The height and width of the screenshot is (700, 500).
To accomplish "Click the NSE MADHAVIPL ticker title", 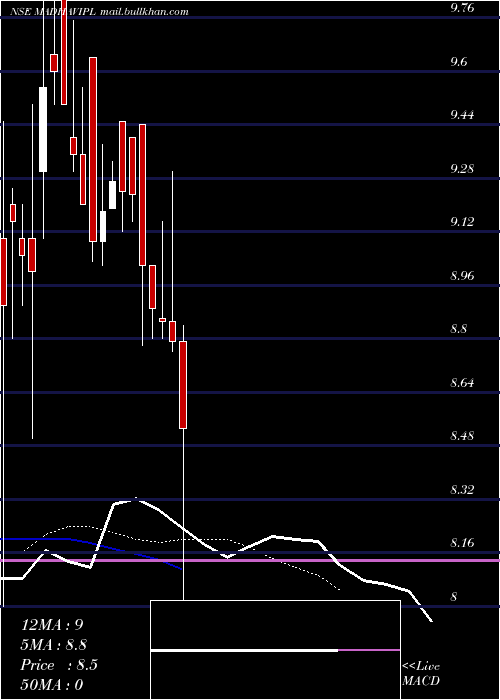I will tap(52, 12).
